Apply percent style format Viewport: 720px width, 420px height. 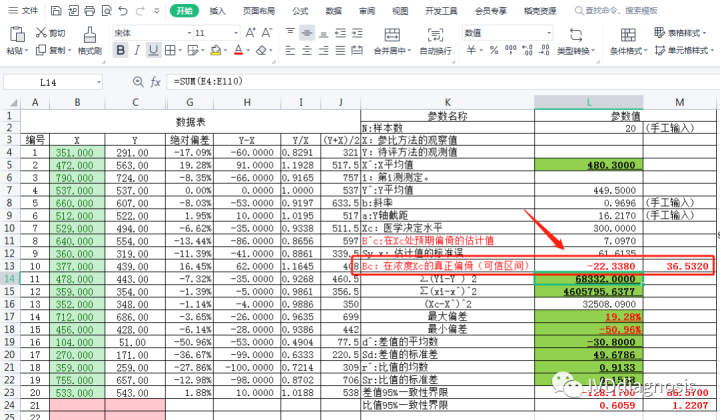pos(494,50)
